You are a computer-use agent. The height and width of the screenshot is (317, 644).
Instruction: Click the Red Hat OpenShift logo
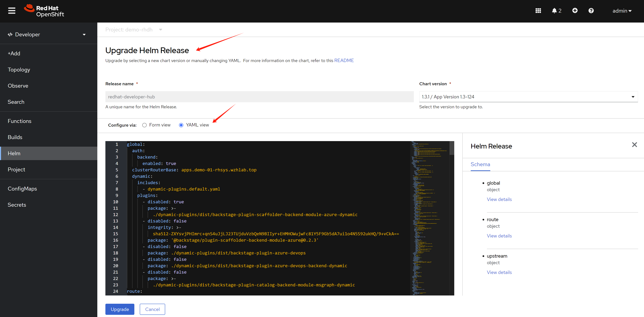(x=44, y=11)
